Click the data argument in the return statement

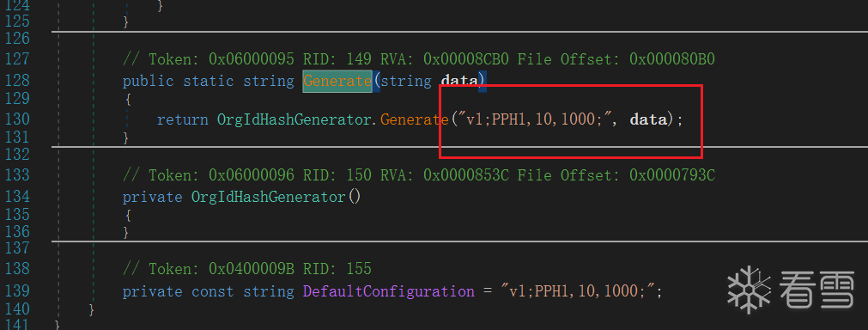point(648,119)
